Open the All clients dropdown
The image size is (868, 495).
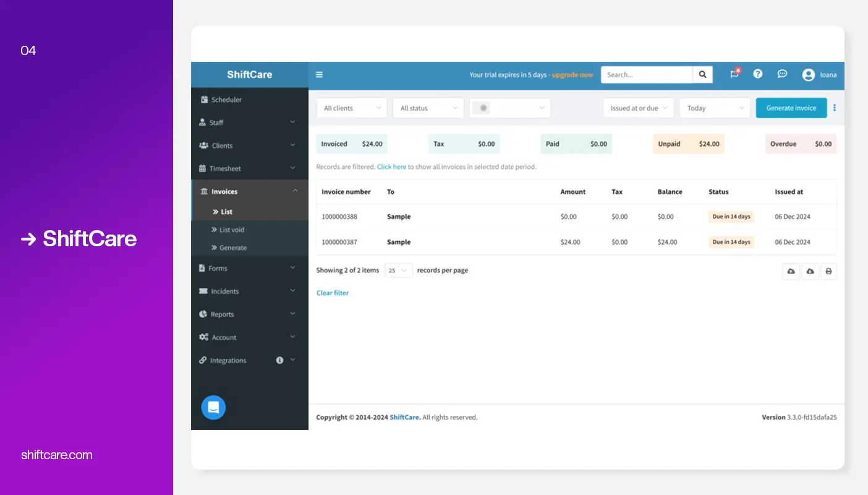point(352,108)
